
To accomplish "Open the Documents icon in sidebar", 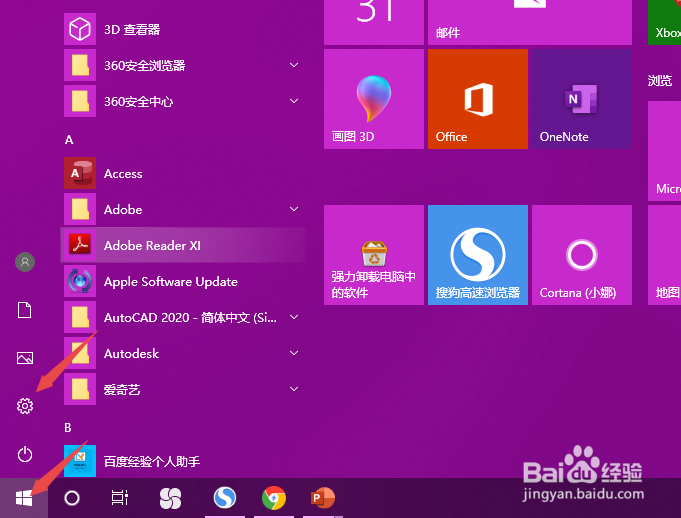I will (x=25, y=310).
